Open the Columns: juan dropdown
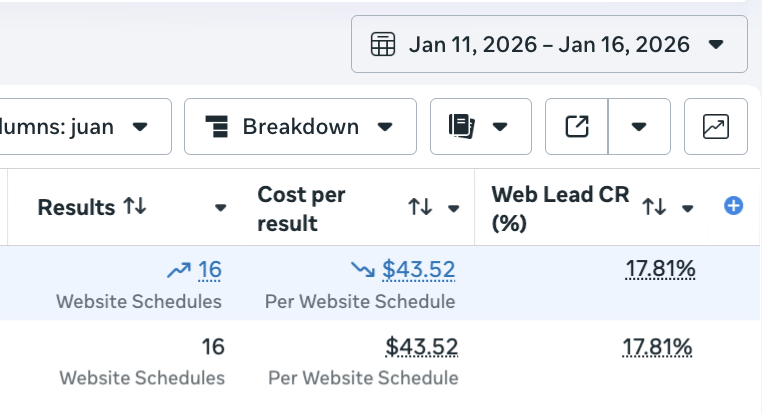 pos(85,127)
